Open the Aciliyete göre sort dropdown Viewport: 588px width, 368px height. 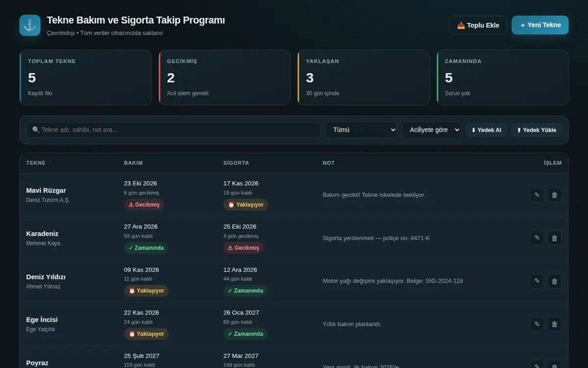click(432, 130)
